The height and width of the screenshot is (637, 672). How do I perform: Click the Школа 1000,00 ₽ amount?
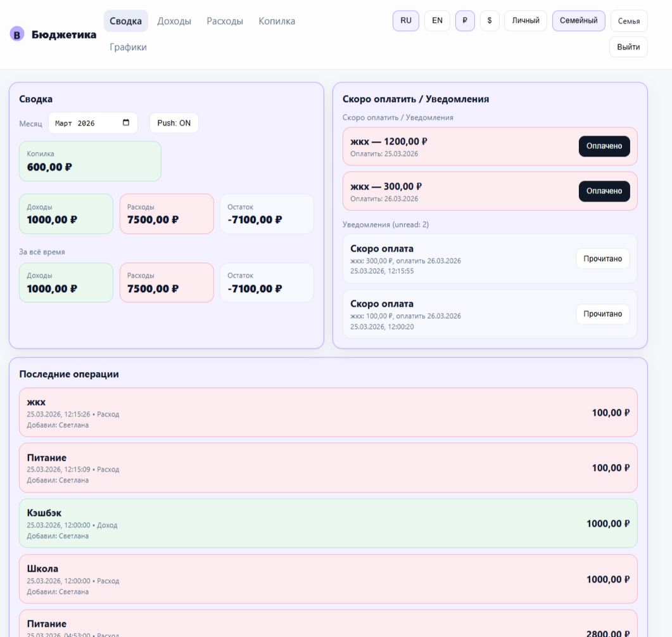click(608, 579)
